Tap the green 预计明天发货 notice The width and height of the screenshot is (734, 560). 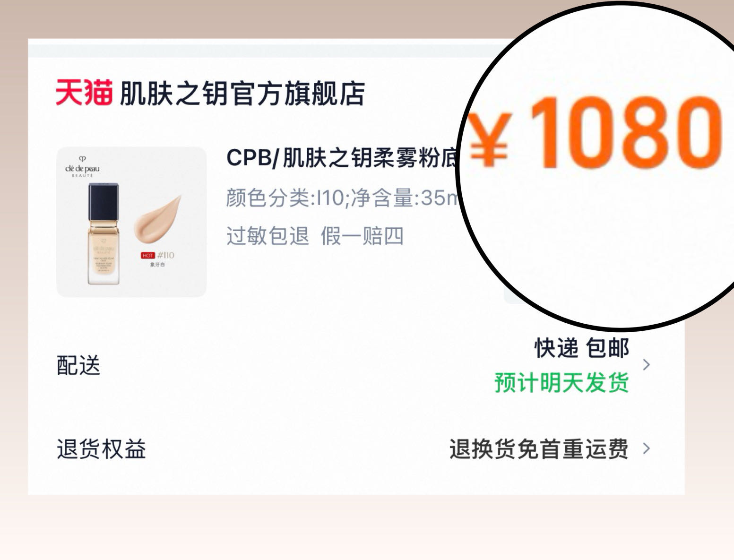pos(562,383)
